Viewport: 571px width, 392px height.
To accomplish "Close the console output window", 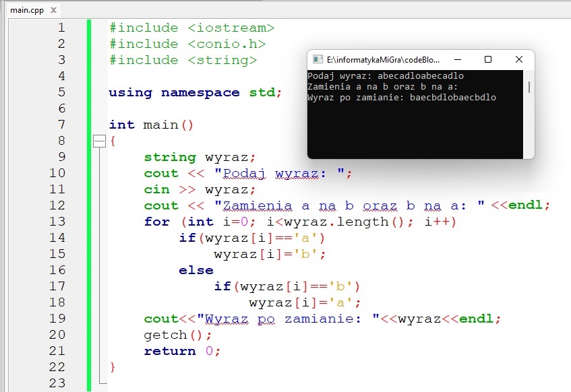I will pyautogui.click(x=519, y=59).
